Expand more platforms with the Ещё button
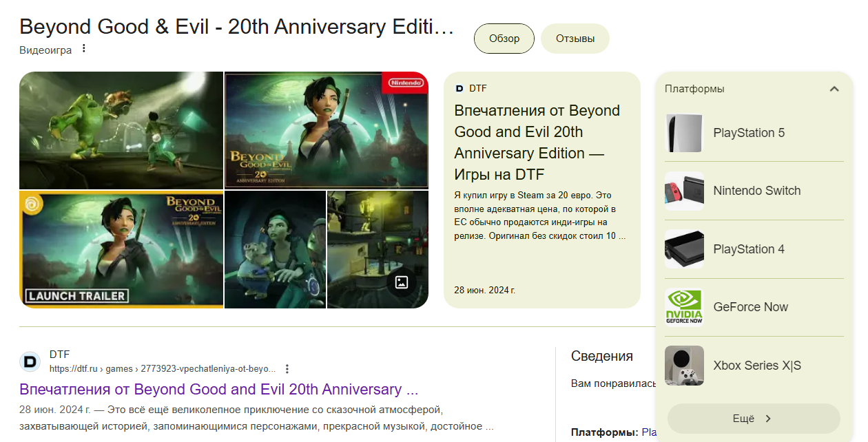This screenshot has width=868, height=442. pyautogui.click(x=754, y=419)
